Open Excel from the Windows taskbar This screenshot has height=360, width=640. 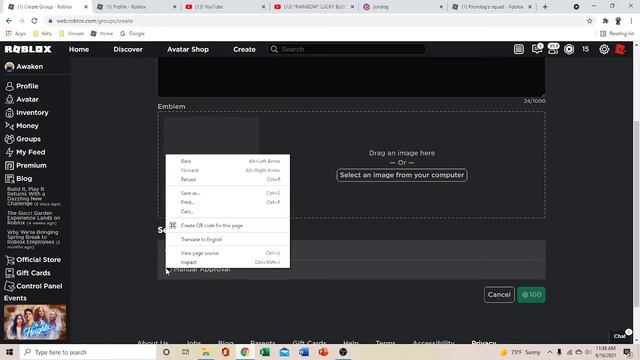coord(264,352)
